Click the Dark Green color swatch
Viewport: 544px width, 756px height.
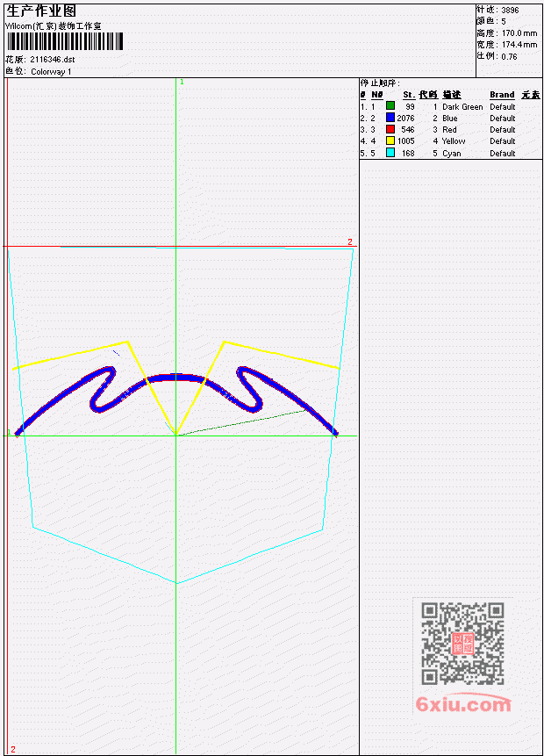click(390, 105)
